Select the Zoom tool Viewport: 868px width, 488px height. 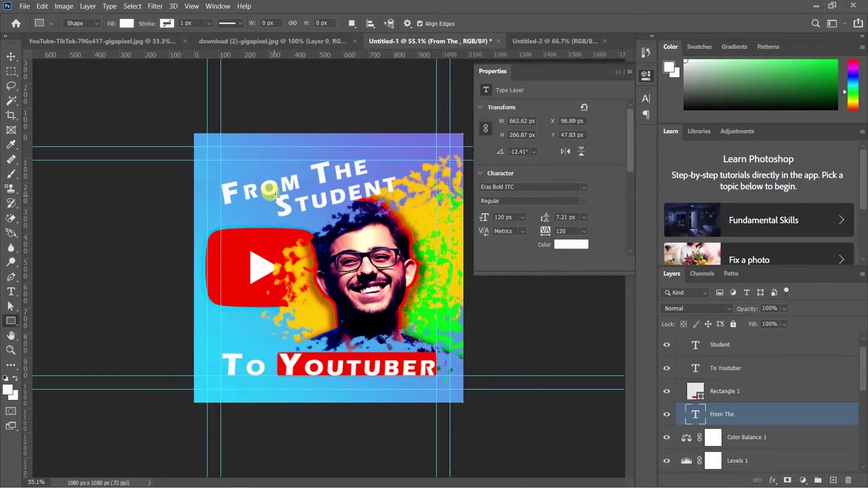coord(11,350)
